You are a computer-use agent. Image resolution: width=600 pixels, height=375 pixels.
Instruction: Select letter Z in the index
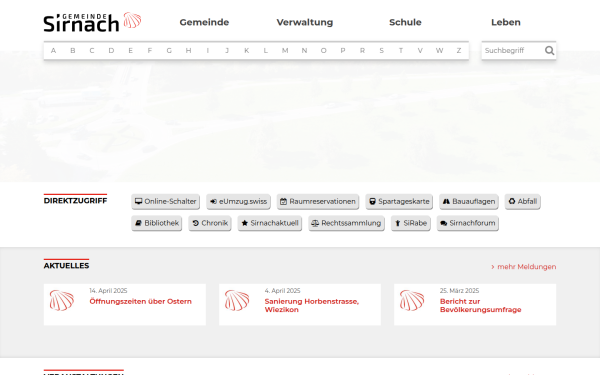(x=459, y=51)
